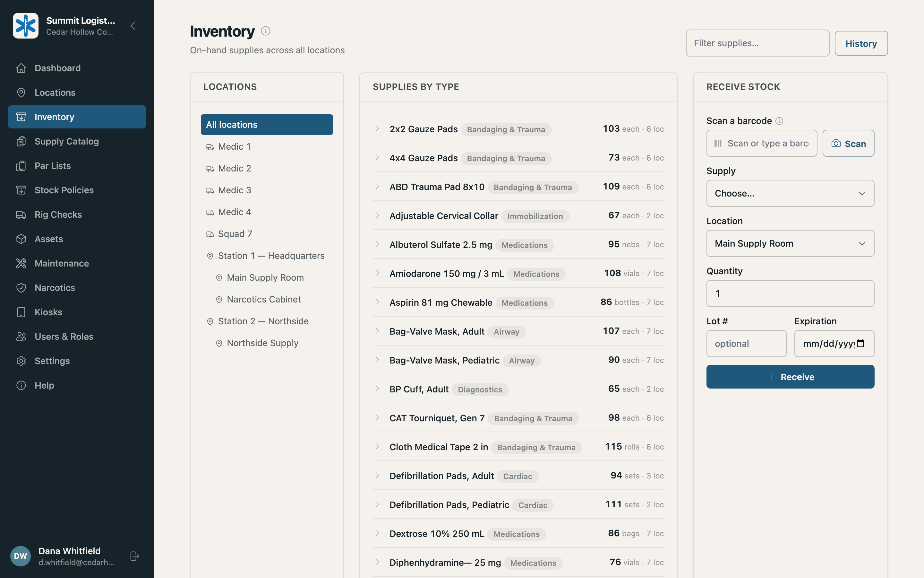Click the Rig Checks ambulance icon
The height and width of the screenshot is (578, 924).
coord(21,215)
